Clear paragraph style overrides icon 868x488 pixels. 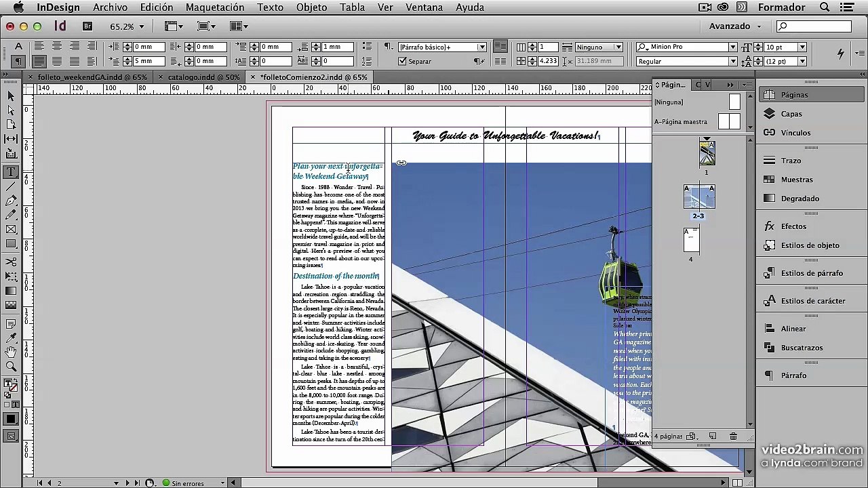tap(479, 61)
